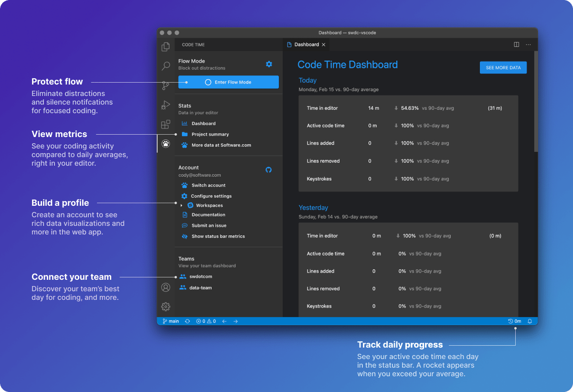Screen dimensions: 573x392
Task: Click the GitHub icon beside Account
Action: (268, 170)
